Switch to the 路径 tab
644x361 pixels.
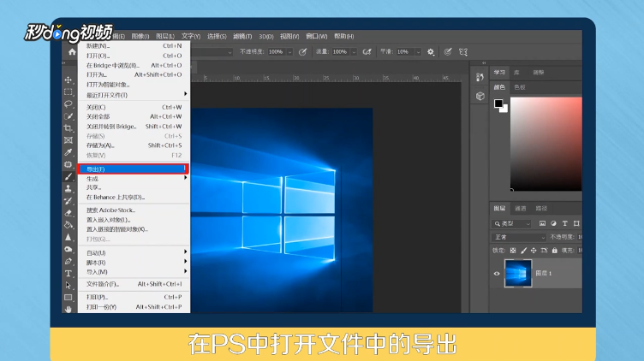541,209
